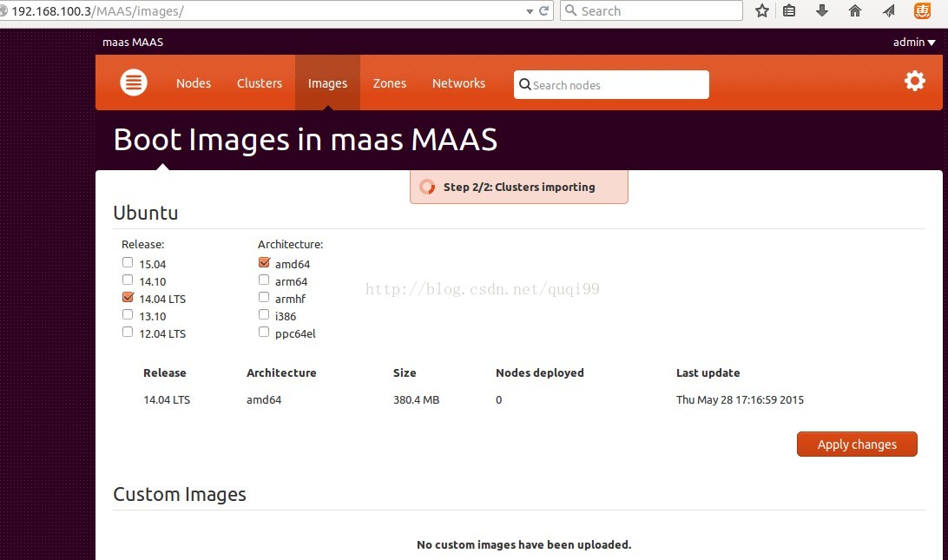Check the ppc64el architecture checkbox
This screenshot has height=560, width=948.
pos(264,332)
